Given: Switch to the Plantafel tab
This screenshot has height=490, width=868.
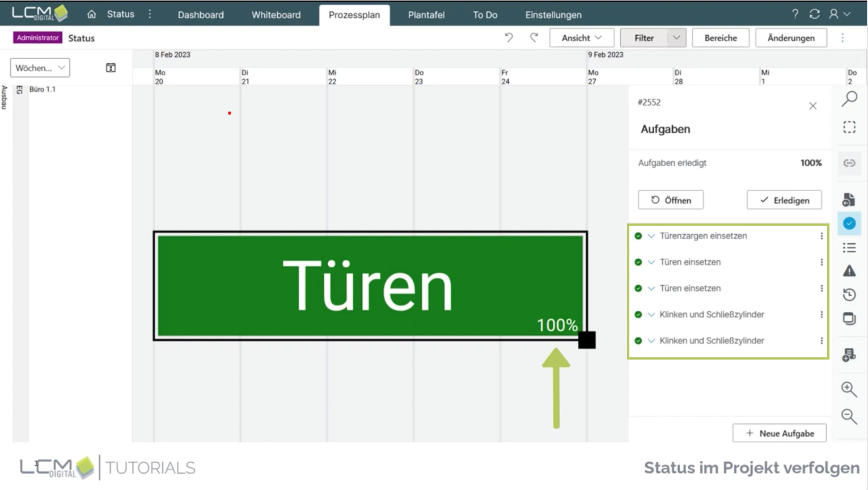Looking at the screenshot, I should (x=426, y=15).
